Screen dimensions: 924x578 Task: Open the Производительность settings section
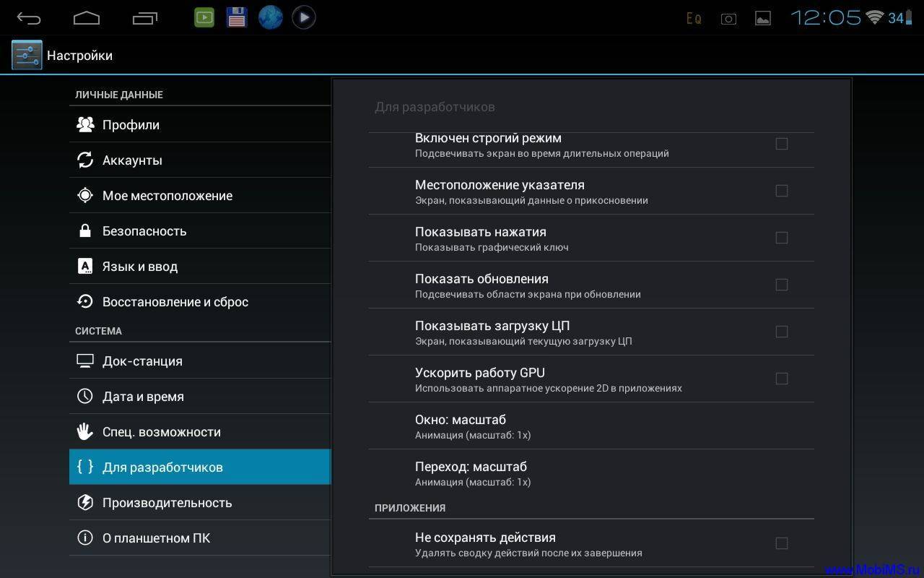pos(200,503)
